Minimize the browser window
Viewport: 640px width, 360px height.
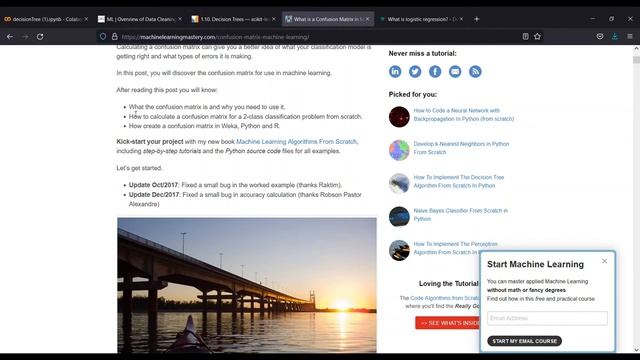(592, 19)
